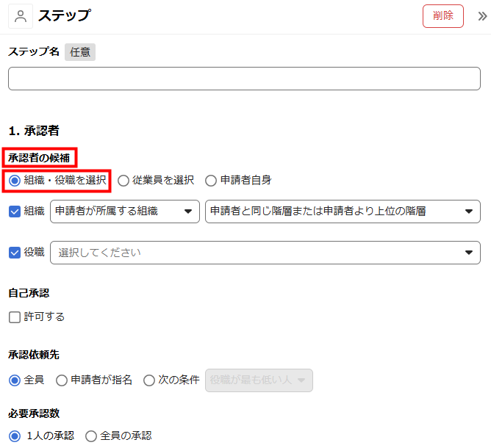The image size is (491, 448).
Task: Open 申請者が所属する組織 dropdown
Action: tap(125, 212)
